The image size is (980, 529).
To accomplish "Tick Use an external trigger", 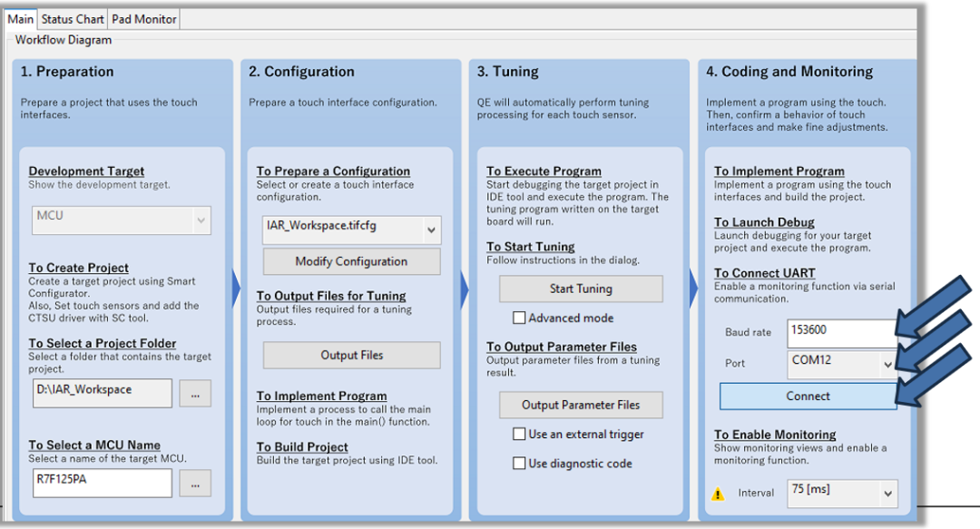I will pyautogui.click(x=519, y=434).
